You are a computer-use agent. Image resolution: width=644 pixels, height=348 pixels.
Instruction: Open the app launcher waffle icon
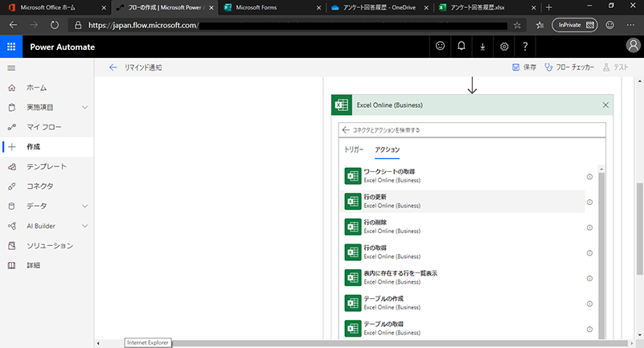point(11,47)
